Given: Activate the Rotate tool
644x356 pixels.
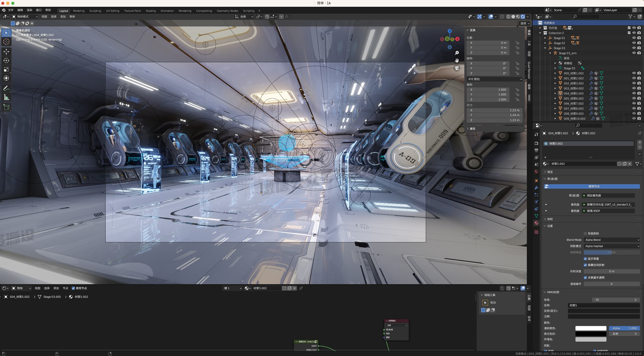Looking at the screenshot, I should pyautogui.click(x=6, y=60).
